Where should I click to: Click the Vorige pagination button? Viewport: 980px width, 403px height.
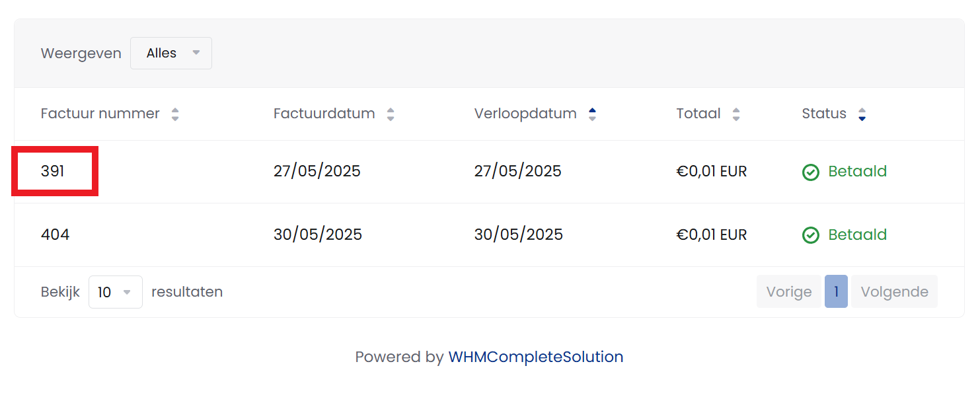click(x=788, y=292)
